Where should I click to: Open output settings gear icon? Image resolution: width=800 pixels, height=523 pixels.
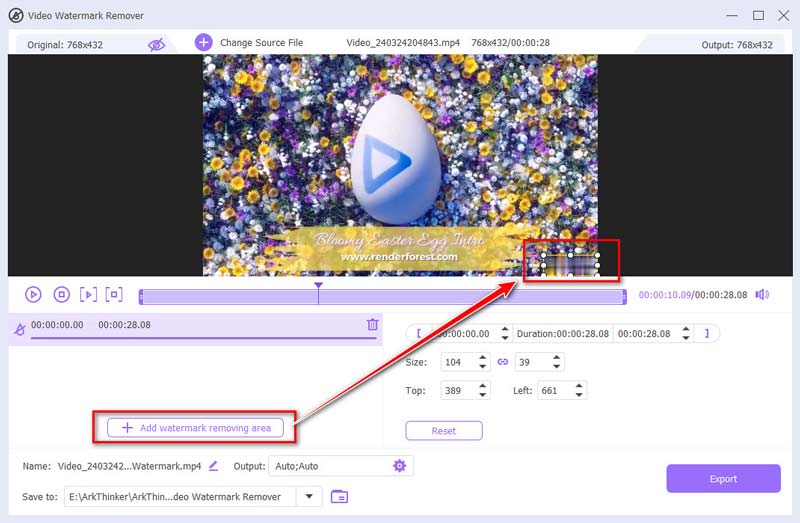[399, 465]
